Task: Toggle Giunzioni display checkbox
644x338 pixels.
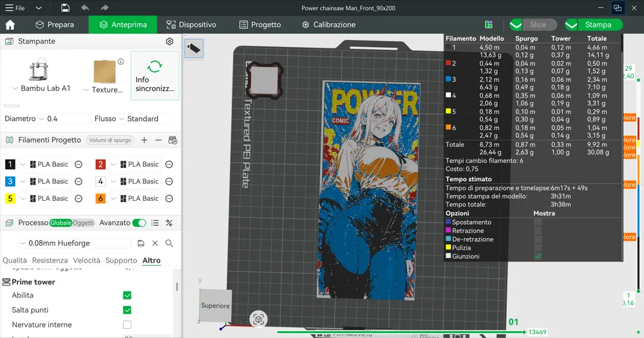Action: pos(538,256)
